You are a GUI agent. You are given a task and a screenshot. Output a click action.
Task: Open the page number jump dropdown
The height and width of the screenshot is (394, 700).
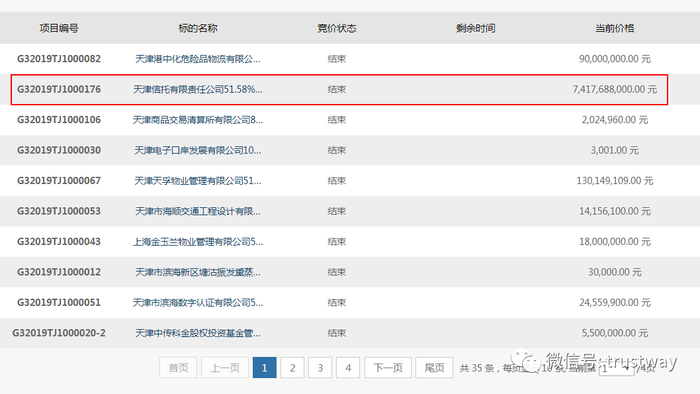(x=616, y=369)
